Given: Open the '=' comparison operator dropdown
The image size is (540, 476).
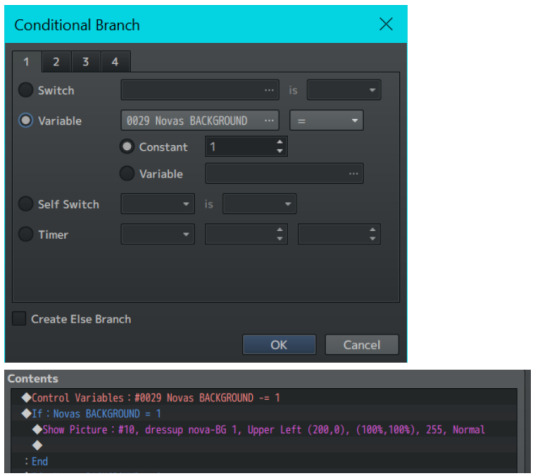Looking at the screenshot, I should tap(326, 120).
